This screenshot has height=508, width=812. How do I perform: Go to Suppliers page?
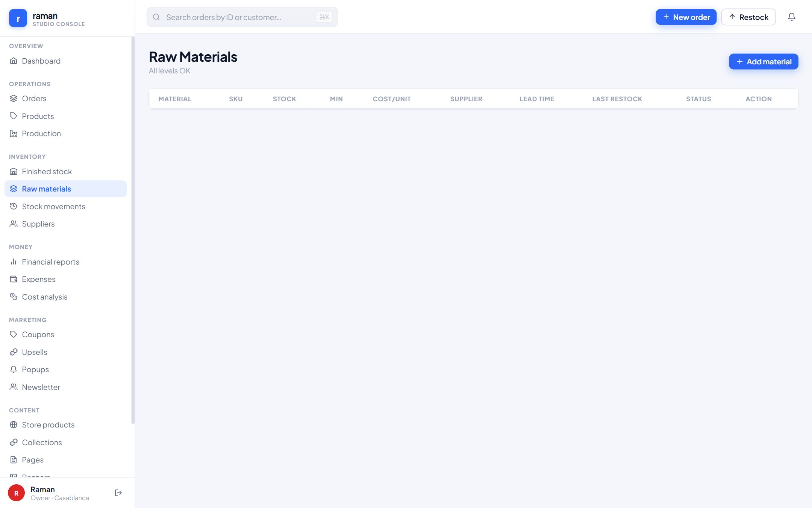click(65, 224)
